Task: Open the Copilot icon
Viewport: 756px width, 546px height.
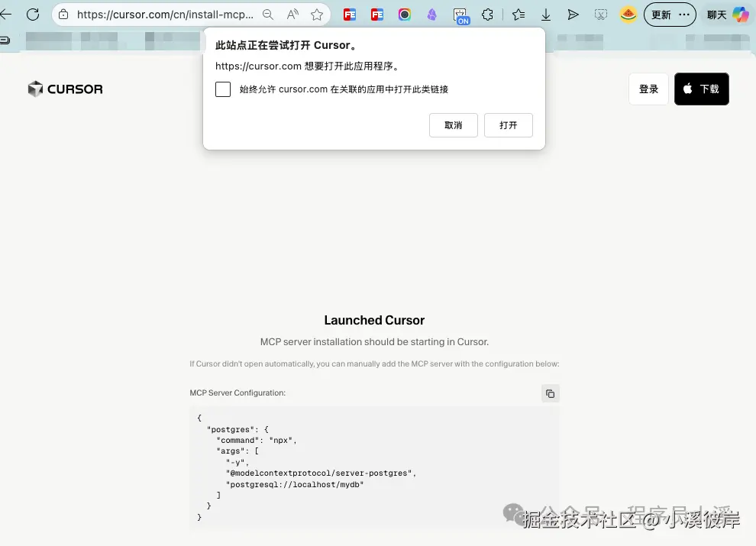Action: pos(741,15)
